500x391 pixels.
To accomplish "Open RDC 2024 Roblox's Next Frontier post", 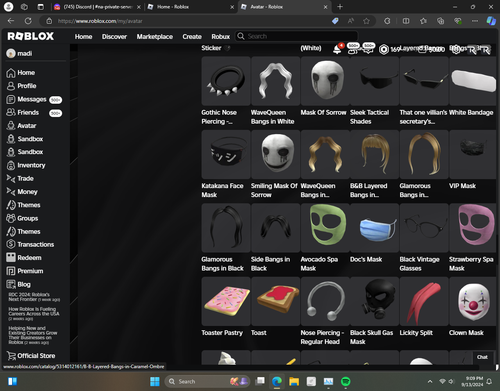I will point(34,297).
